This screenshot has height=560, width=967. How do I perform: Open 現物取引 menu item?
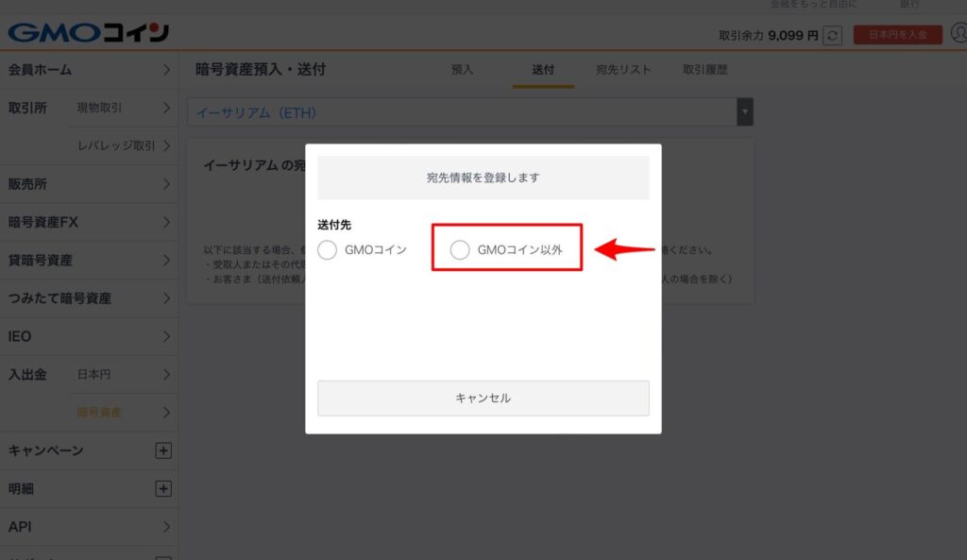coord(99,108)
